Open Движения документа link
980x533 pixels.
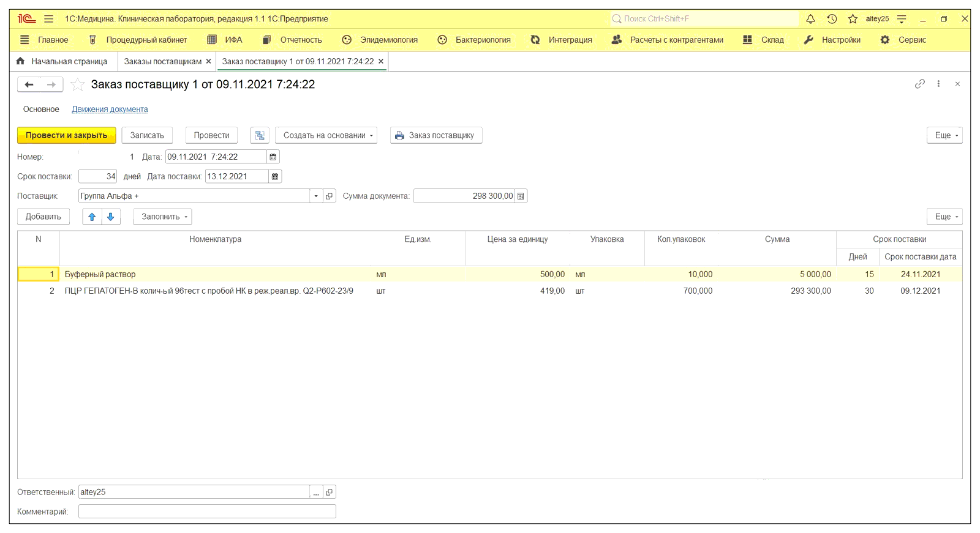click(110, 109)
